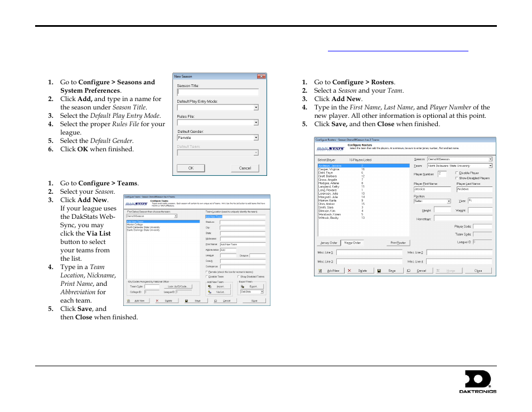
Task: Click Export in the Export Team group
Action: tap(252, 286)
